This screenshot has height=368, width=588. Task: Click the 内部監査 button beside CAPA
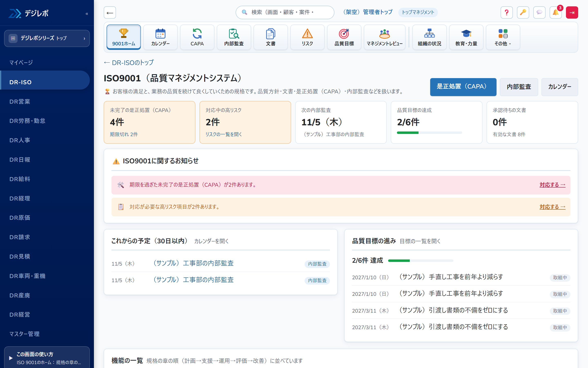(519, 87)
